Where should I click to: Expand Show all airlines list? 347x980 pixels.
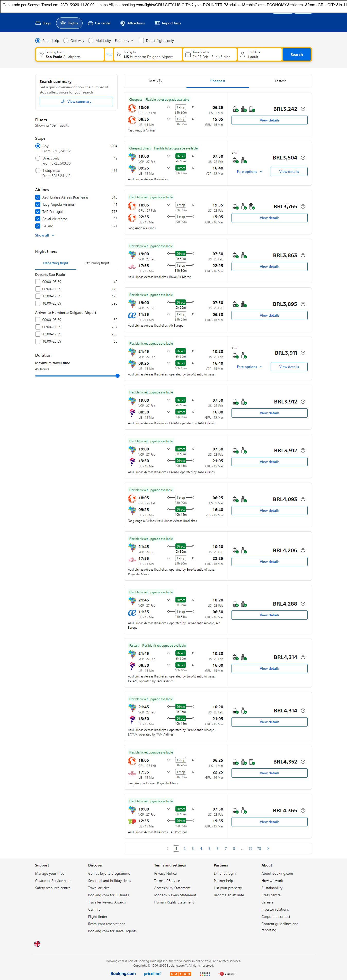tap(45, 235)
